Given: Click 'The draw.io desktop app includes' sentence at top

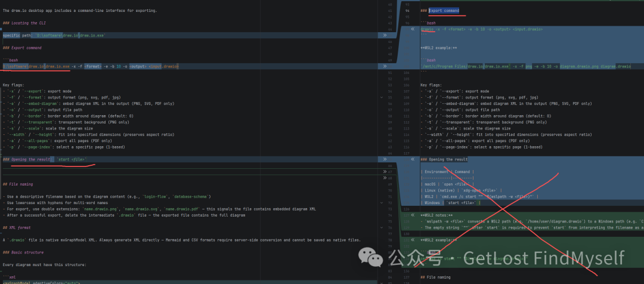Looking at the screenshot, I should click(80, 11).
